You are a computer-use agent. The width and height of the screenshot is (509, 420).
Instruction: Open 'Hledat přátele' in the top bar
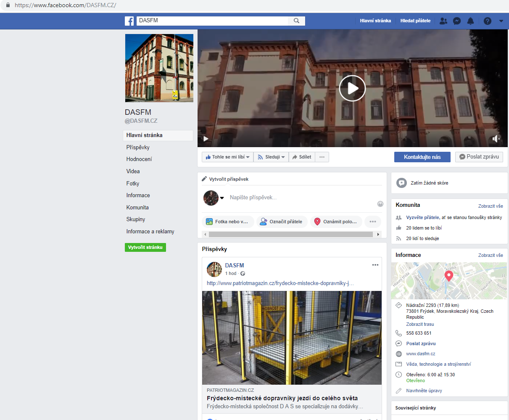click(415, 21)
